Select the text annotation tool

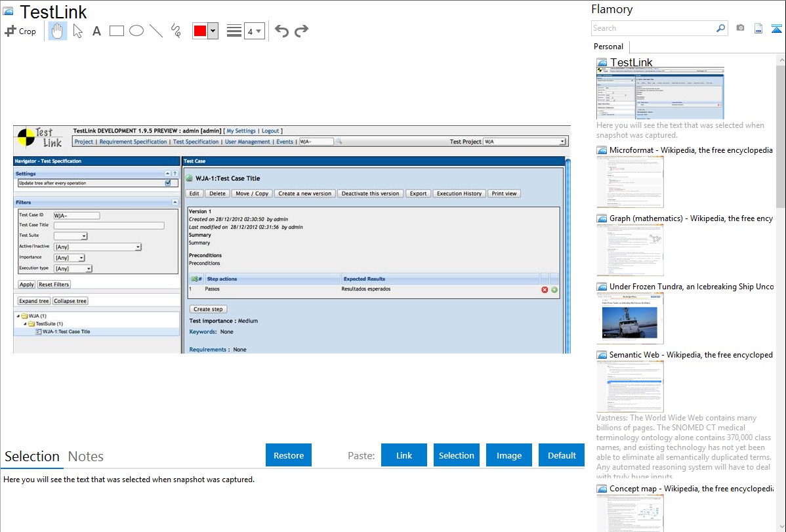pos(96,31)
